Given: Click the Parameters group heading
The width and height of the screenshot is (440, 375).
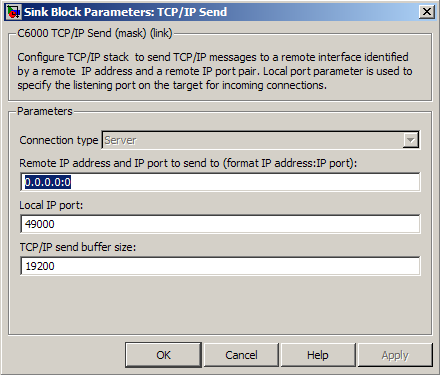Looking at the screenshot, I should (45, 111).
